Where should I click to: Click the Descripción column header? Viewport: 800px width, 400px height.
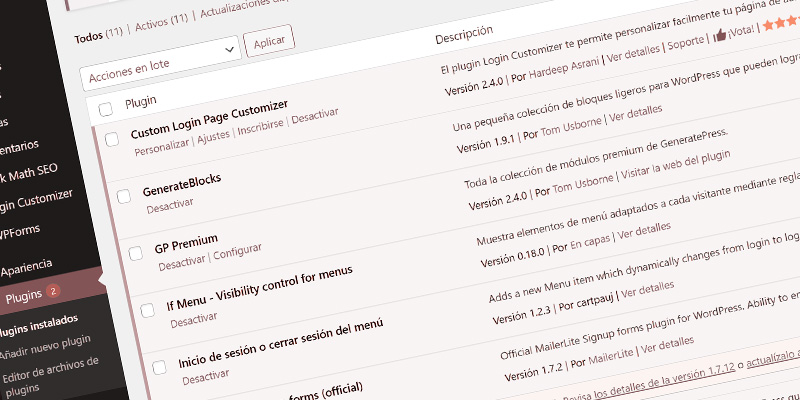[x=464, y=34]
